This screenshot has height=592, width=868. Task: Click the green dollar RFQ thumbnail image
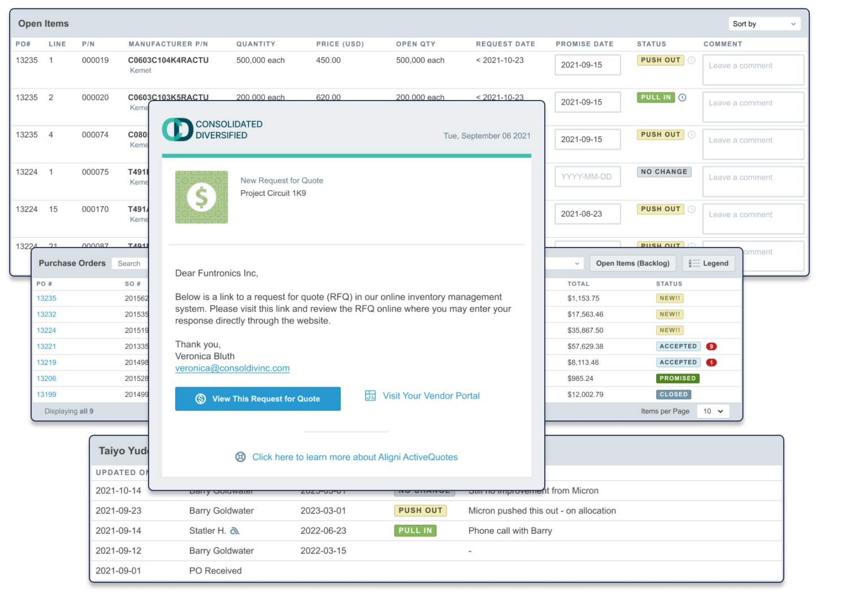point(201,197)
